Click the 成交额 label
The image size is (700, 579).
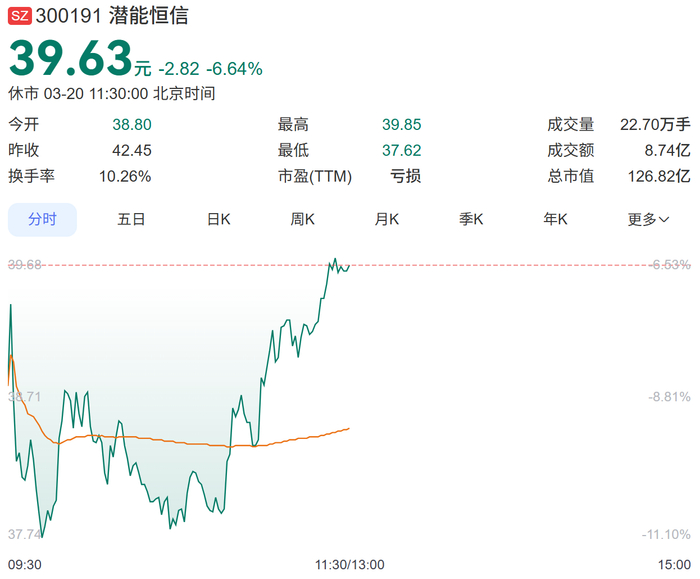tap(571, 150)
